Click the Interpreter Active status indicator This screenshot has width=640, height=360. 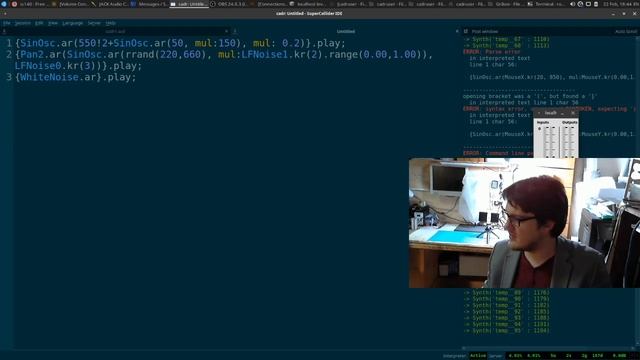pyautogui.click(x=478, y=356)
